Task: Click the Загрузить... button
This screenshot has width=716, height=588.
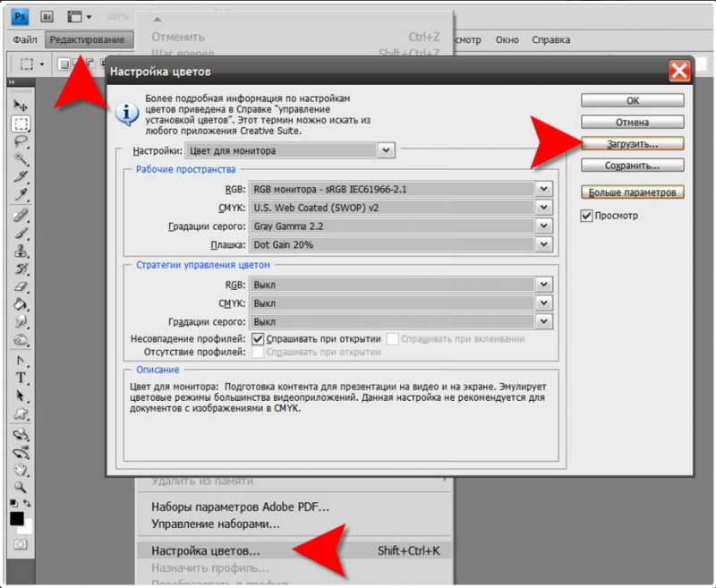Action: (x=633, y=144)
